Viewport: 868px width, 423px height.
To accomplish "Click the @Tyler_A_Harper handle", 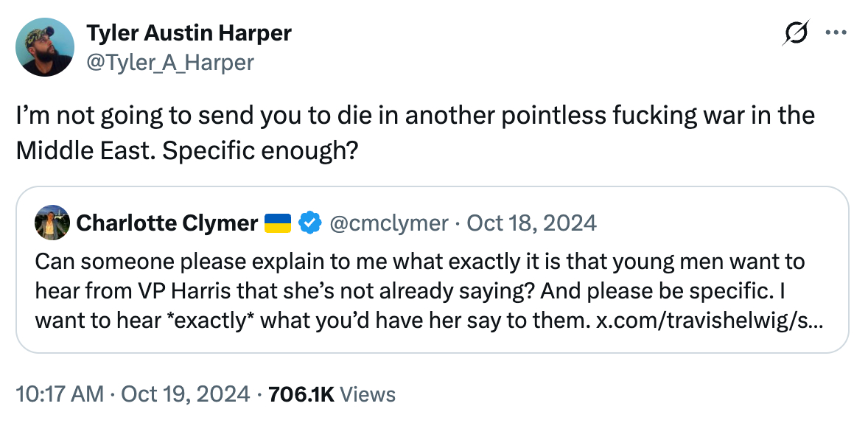I will (169, 63).
